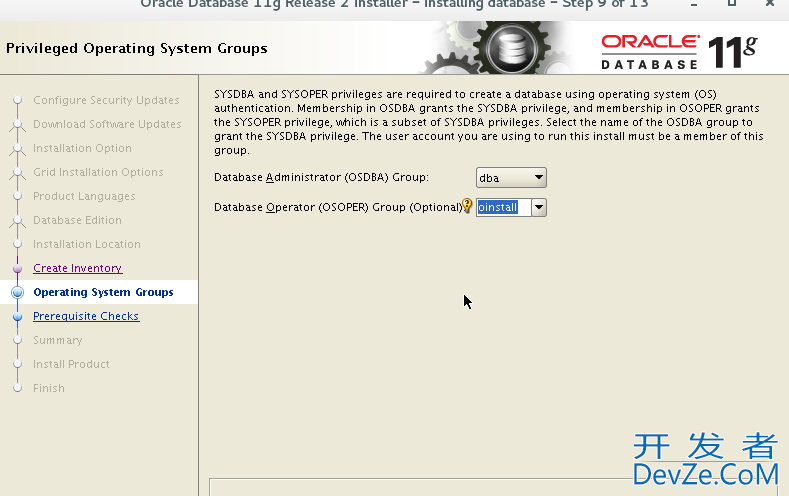Click Grid Installation Options step

(98, 172)
